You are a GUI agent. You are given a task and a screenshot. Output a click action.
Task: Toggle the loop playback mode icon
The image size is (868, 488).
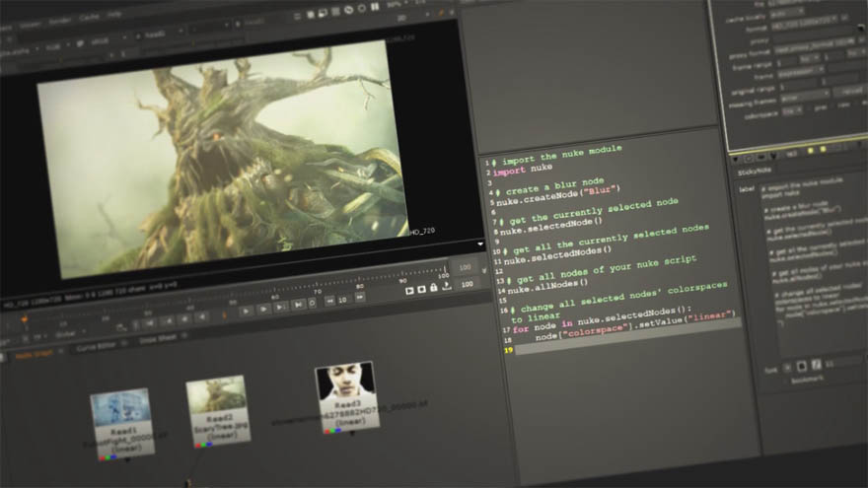(313, 304)
